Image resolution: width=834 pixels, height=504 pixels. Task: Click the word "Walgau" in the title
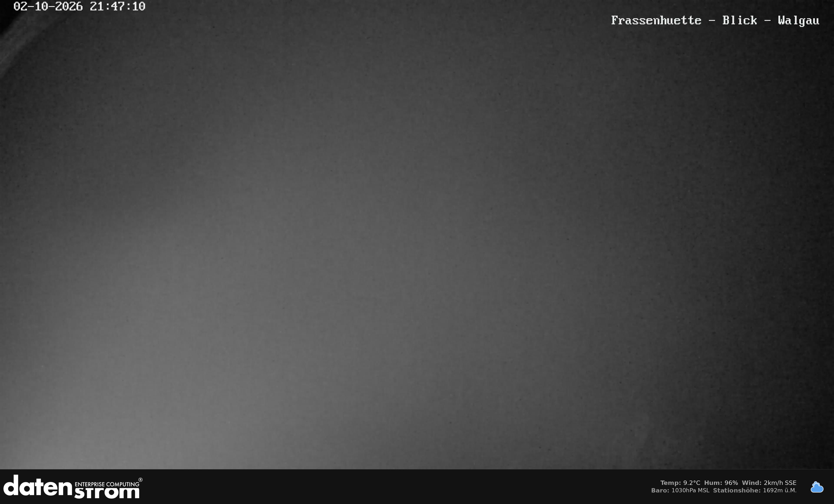coord(798,21)
